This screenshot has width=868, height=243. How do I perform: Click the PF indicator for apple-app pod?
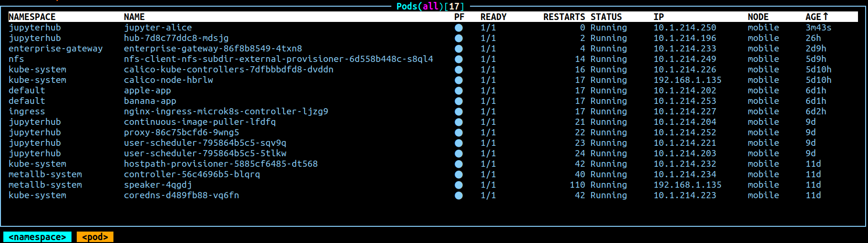tap(459, 91)
